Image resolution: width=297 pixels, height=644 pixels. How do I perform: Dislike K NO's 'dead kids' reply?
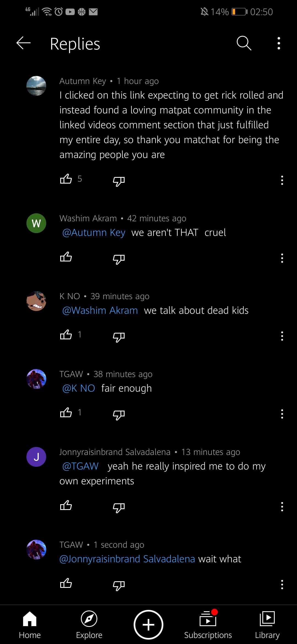118,336
